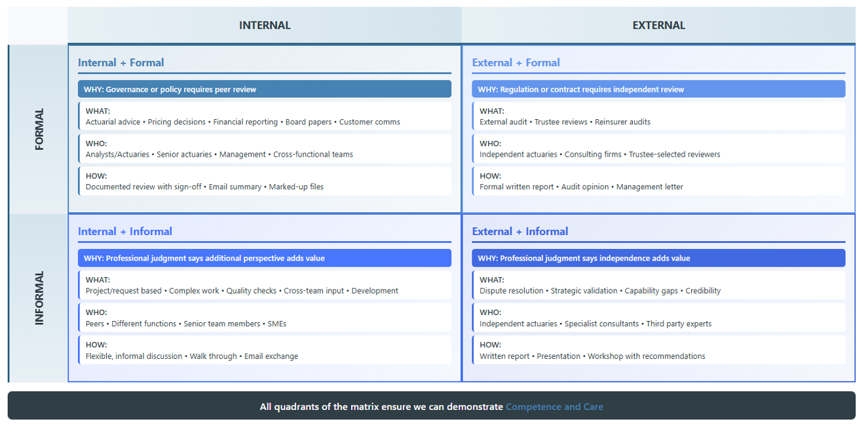
Task: Expand the HOW section mentioning formal written report
Action: coord(658,181)
